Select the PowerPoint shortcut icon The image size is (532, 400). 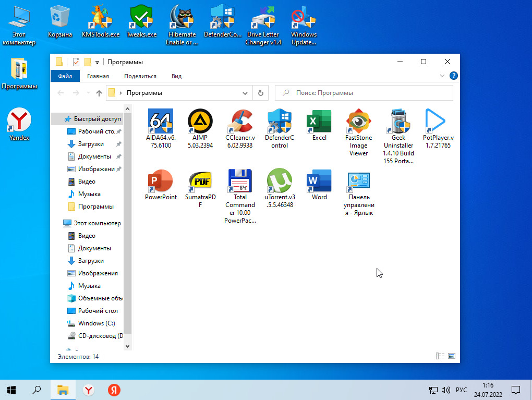point(161,180)
